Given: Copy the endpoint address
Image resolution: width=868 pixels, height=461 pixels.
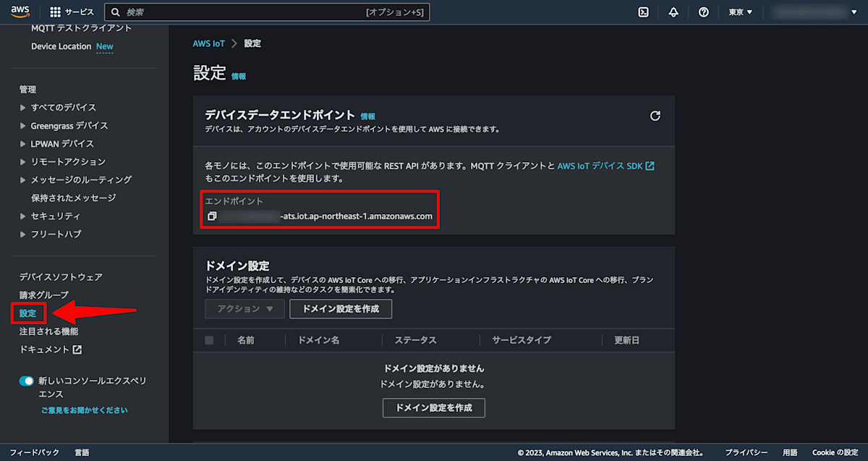Looking at the screenshot, I should coord(212,216).
